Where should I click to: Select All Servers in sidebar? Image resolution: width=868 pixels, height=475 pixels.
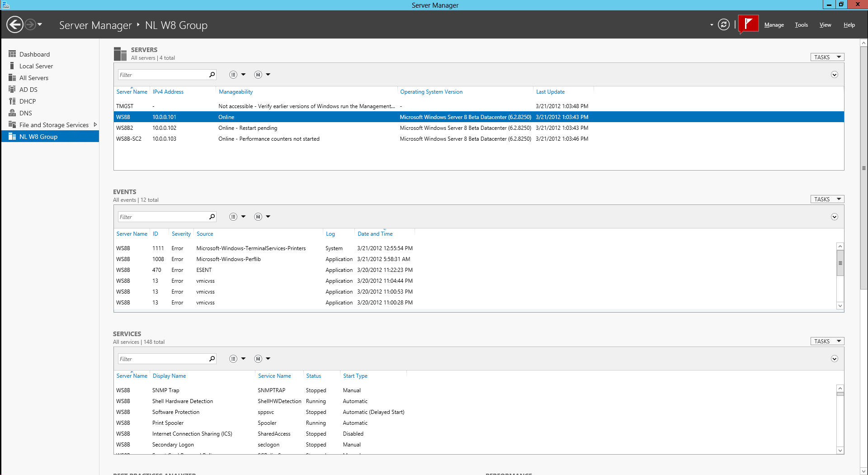click(34, 78)
